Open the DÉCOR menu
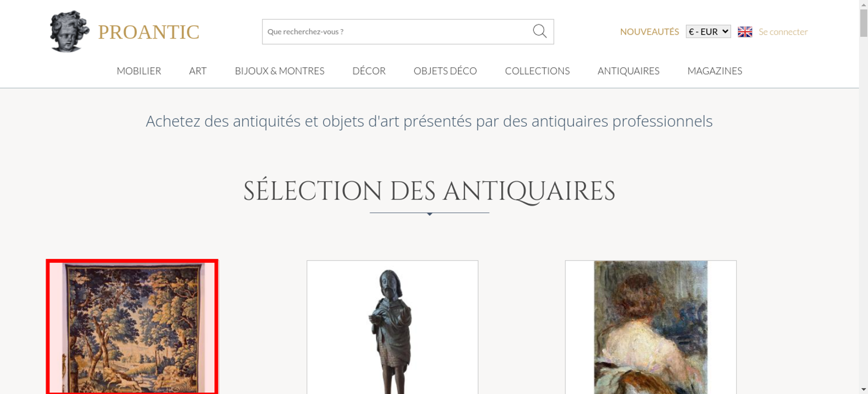868x394 pixels. click(x=369, y=71)
